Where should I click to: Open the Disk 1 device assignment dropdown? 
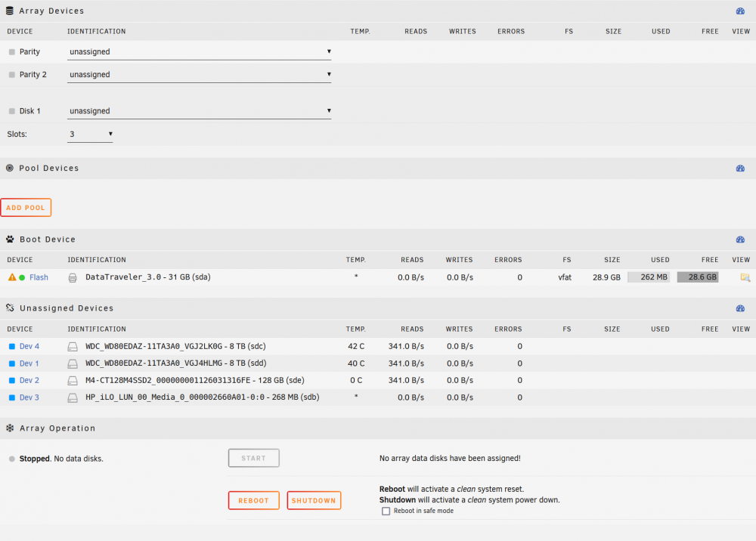(199, 111)
